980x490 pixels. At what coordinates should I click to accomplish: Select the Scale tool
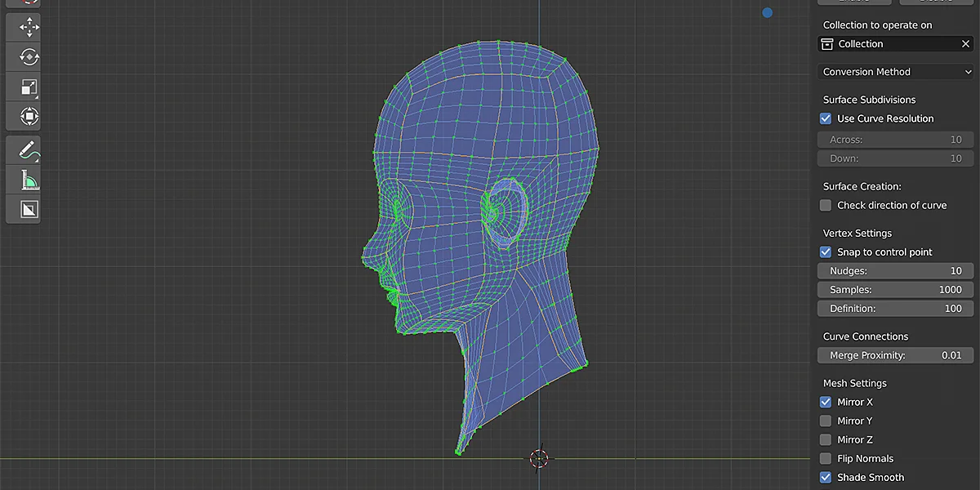click(x=24, y=87)
